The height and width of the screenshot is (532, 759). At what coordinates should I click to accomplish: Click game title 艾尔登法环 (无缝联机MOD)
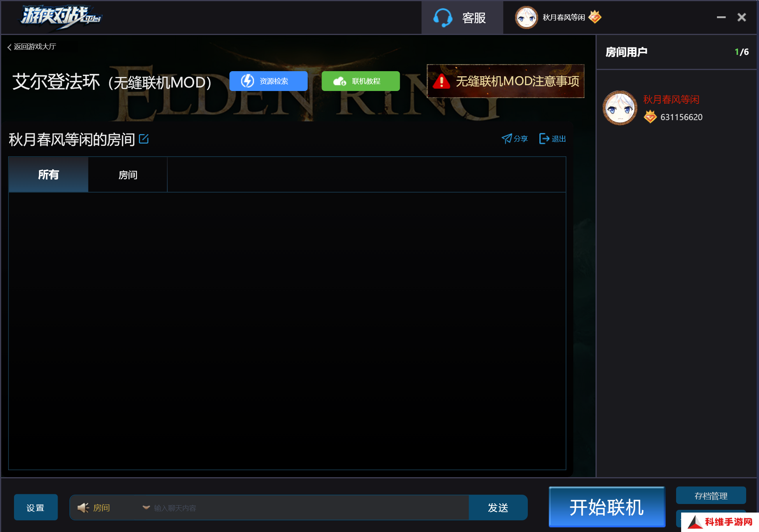coord(112,82)
